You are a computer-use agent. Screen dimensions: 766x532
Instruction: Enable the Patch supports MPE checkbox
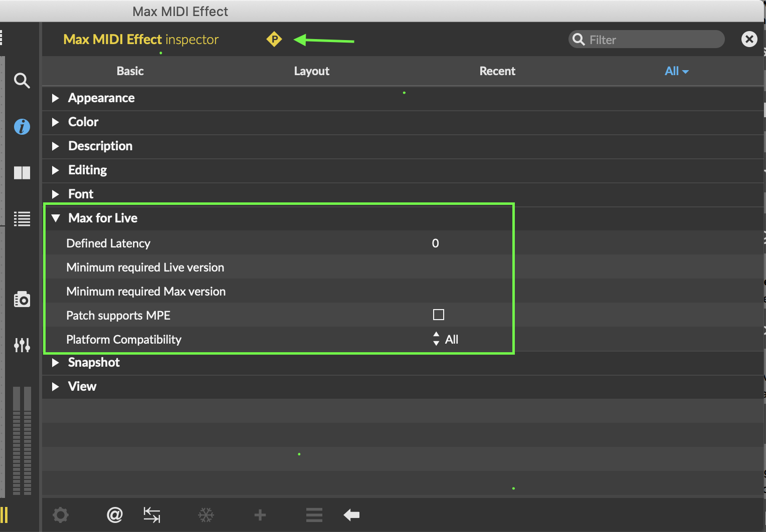pyautogui.click(x=438, y=315)
